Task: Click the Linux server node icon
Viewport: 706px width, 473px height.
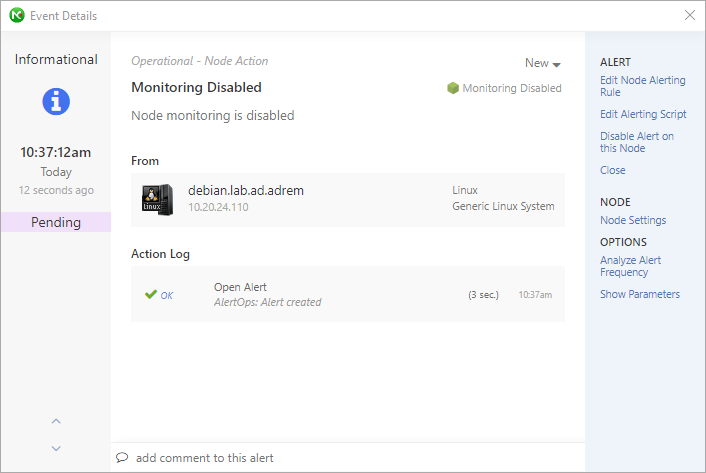Action: tap(157, 200)
